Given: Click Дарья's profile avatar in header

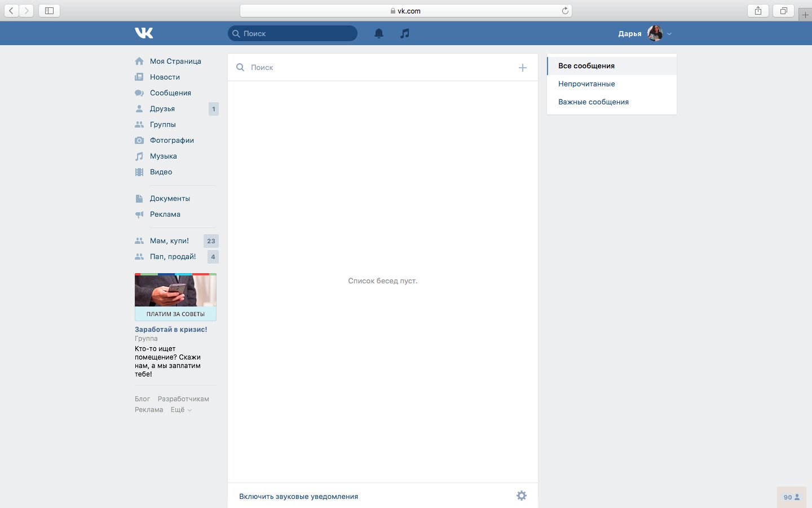Looking at the screenshot, I should click(x=655, y=33).
